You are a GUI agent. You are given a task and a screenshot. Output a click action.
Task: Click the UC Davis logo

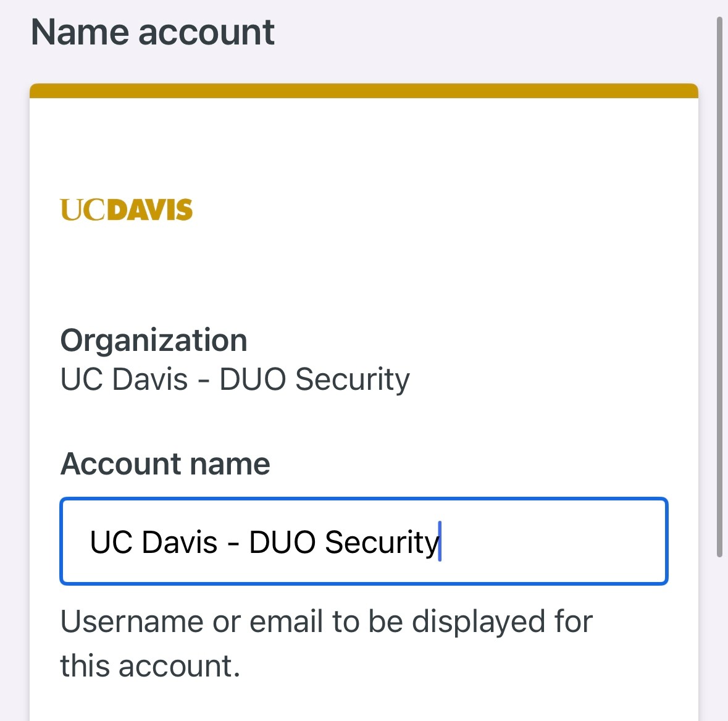click(127, 210)
